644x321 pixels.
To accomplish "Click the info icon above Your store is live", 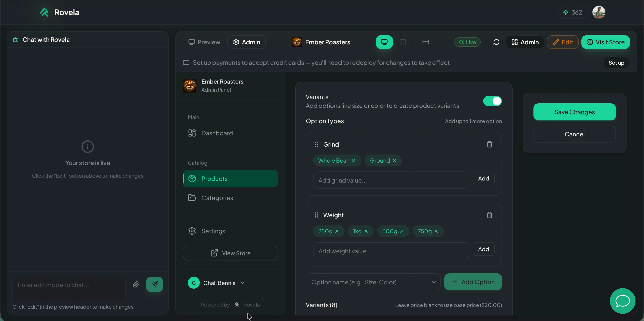I will 88,147.
